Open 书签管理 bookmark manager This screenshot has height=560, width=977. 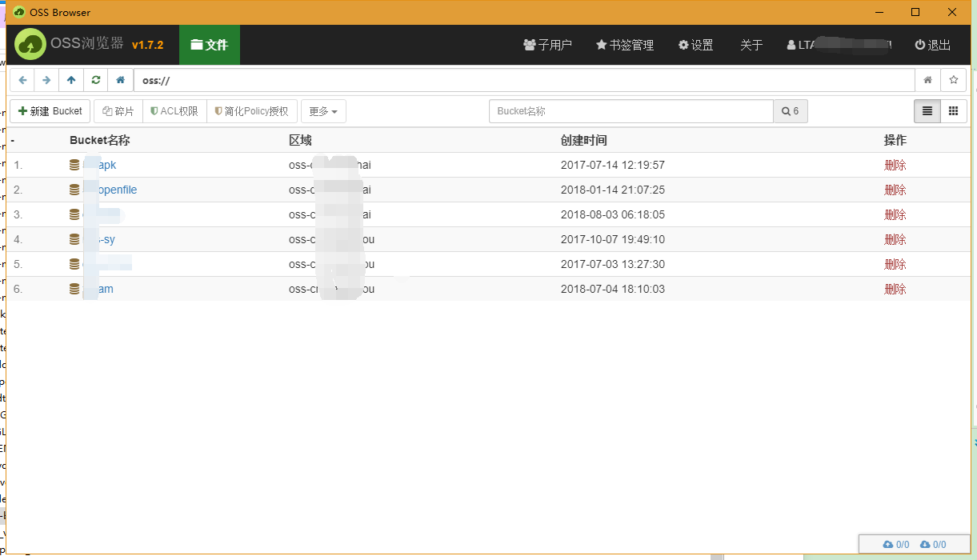pyautogui.click(x=625, y=45)
